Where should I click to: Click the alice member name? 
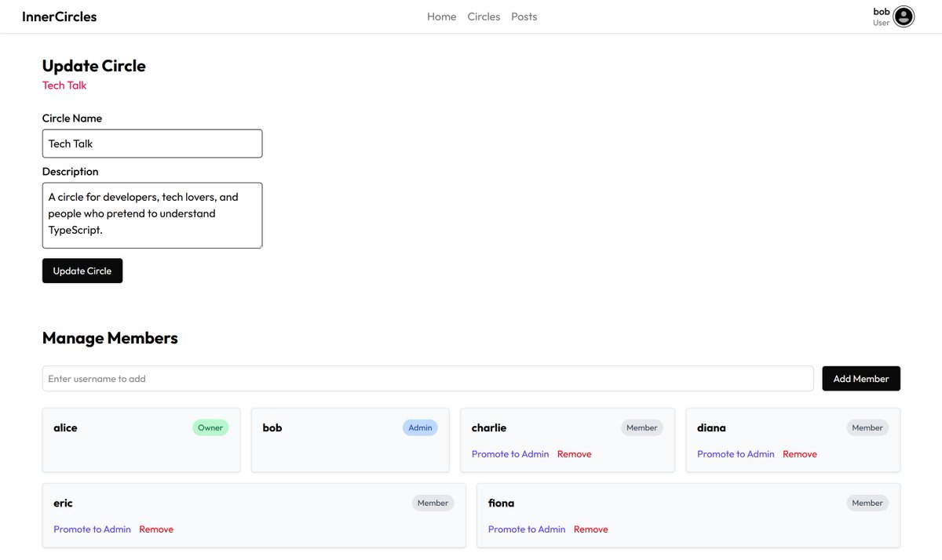65,427
